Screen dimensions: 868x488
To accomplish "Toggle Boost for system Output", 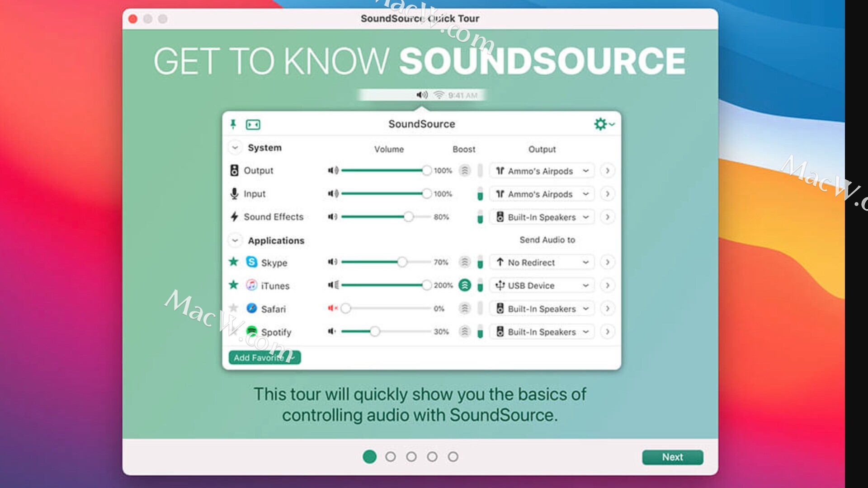I will tap(465, 170).
